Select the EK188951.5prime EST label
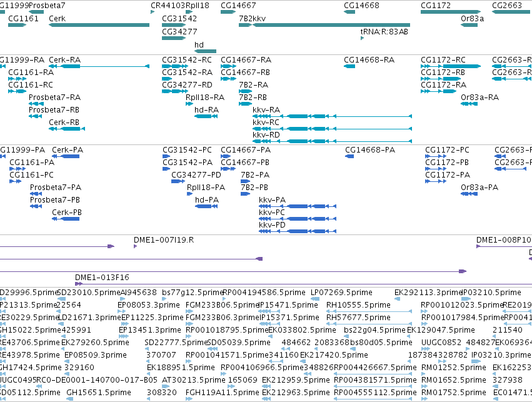 coord(181,368)
